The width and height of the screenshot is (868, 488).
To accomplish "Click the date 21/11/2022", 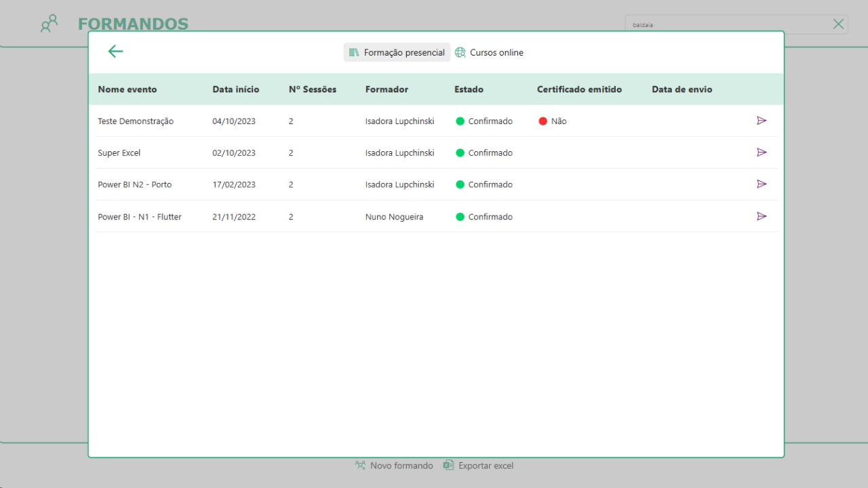I will (234, 217).
